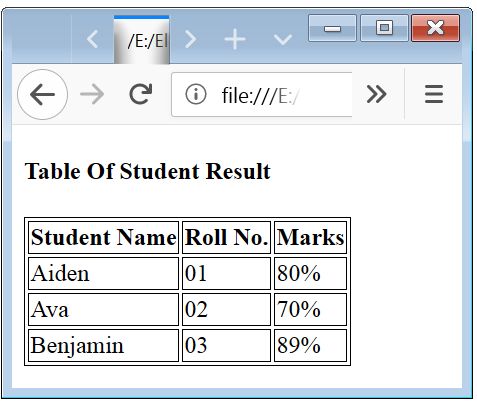Go back to the previous page
The width and height of the screenshot is (477, 401).
pyautogui.click(x=42, y=94)
